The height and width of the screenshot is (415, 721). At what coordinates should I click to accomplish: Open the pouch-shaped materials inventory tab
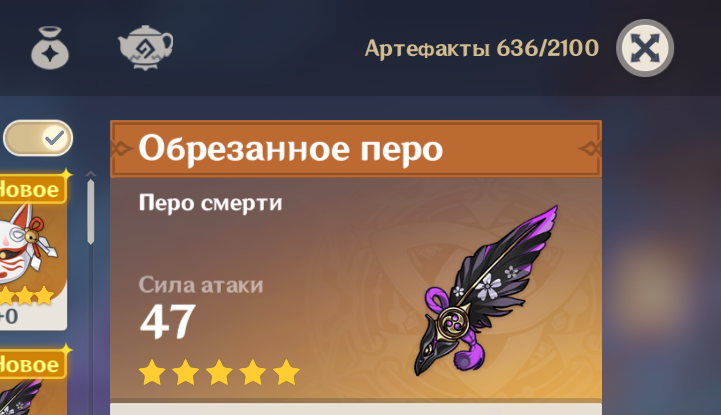click(x=50, y=48)
